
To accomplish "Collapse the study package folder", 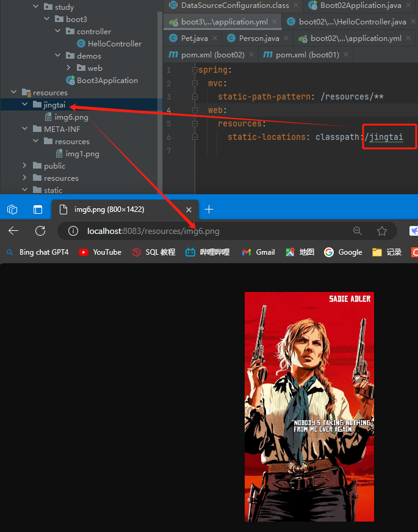I will point(35,7).
